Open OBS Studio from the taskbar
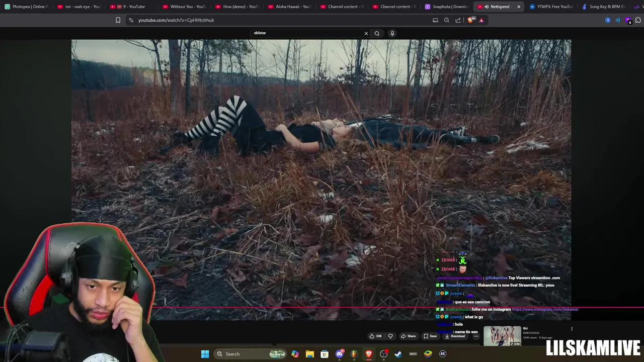Image resolution: width=644 pixels, height=362 pixels. pos(383,354)
